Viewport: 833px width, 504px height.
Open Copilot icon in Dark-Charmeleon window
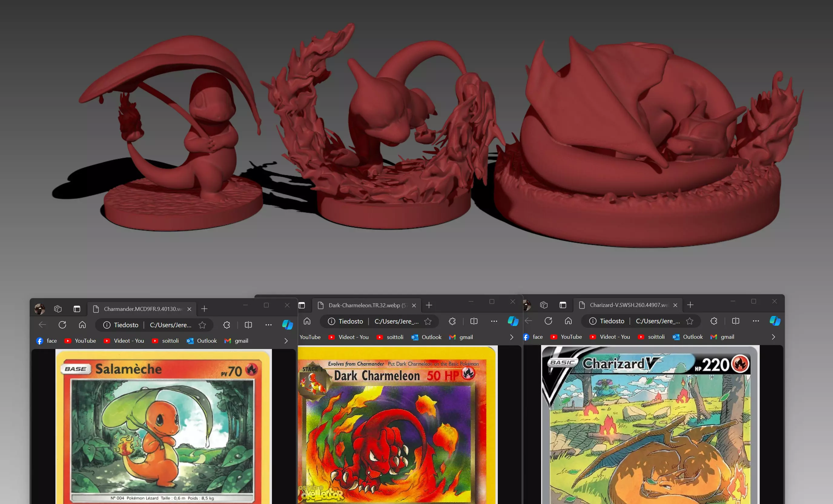click(x=513, y=321)
